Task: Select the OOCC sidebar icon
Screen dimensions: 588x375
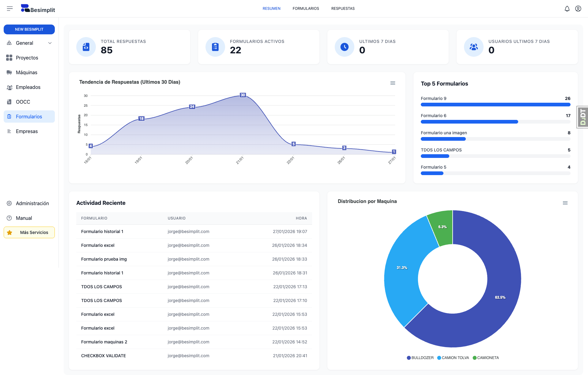Action: pos(9,102)
